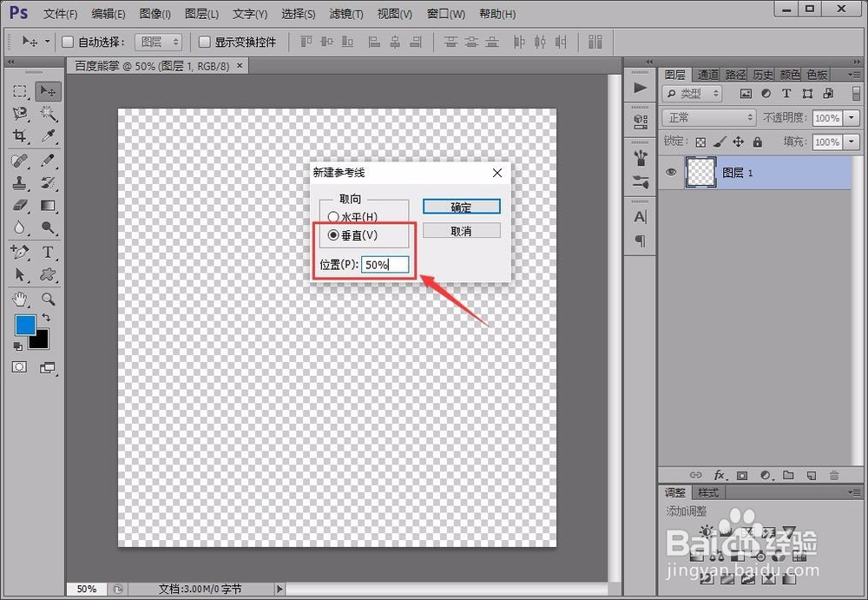The image size is (868, 600).
Task: Toggle lock position for layer
Action: click(x=739, y=142)
